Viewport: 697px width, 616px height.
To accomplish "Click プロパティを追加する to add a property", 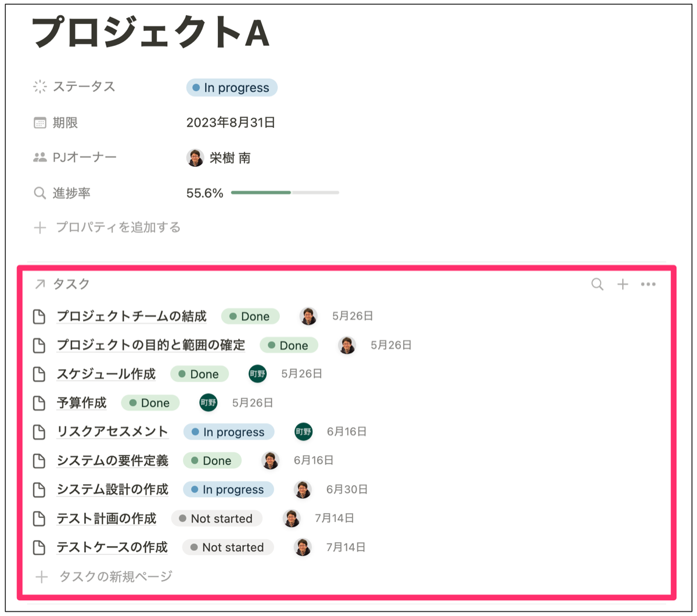I will click(x=120, y=227).
